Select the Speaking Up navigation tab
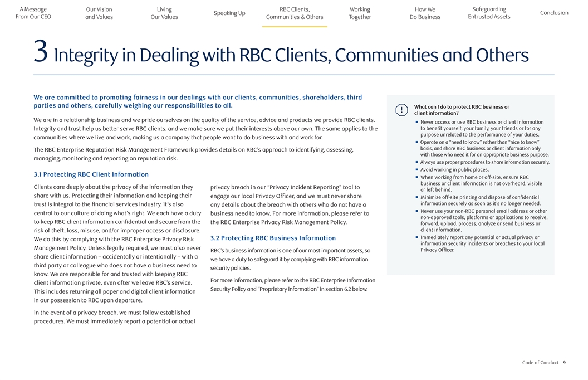Image resolution: width=588 pixels, height=380 pixels. point(229,13)
